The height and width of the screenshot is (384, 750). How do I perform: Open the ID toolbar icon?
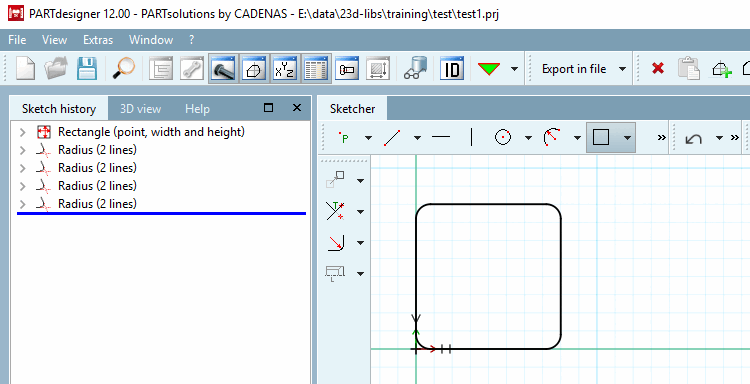pos(452,68)
